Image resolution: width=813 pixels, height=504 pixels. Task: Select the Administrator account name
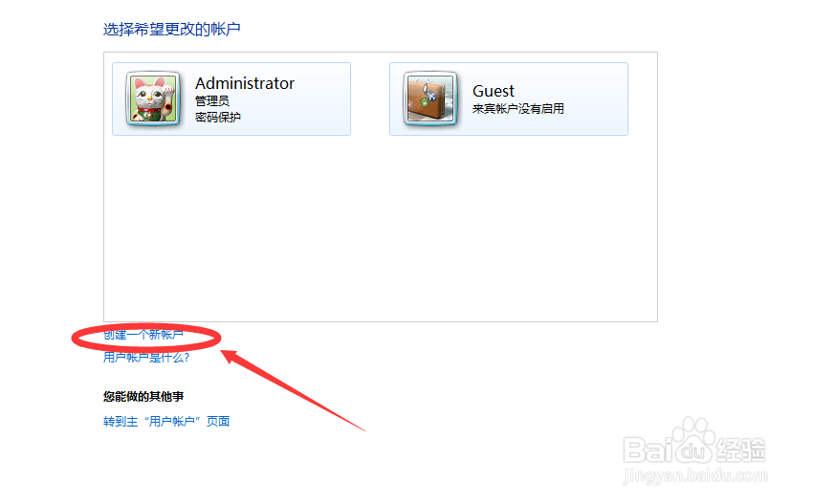coord(245,83)
